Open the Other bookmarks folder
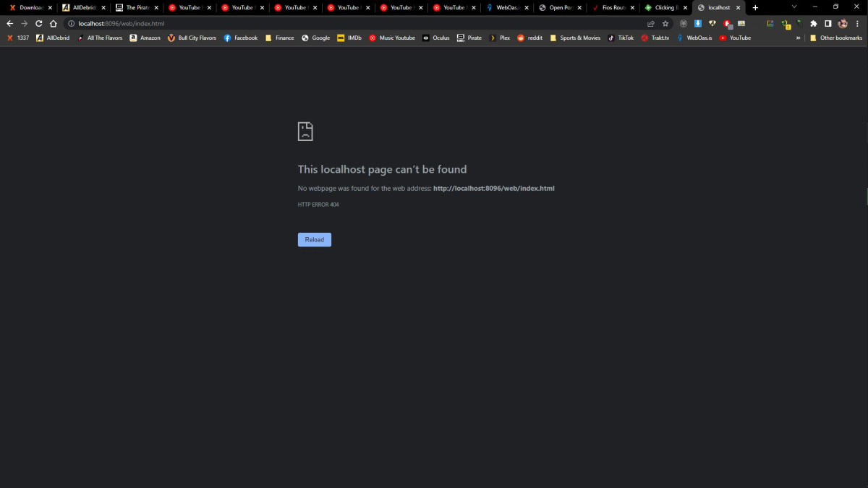 coord(837,38)
